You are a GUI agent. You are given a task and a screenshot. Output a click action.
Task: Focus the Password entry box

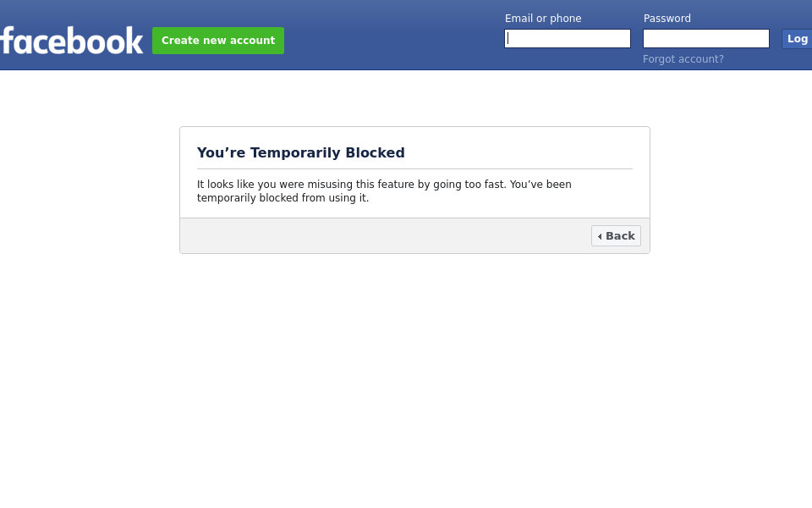click(x=706, y=38)
